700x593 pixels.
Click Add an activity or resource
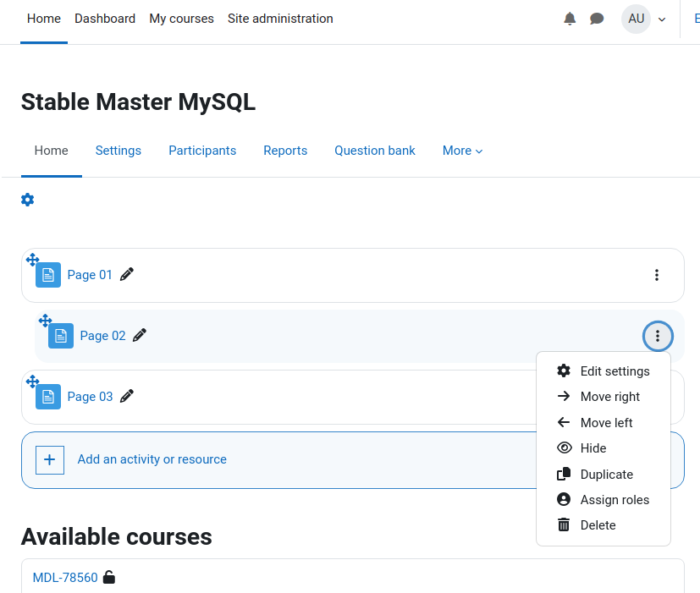[152, 459]
